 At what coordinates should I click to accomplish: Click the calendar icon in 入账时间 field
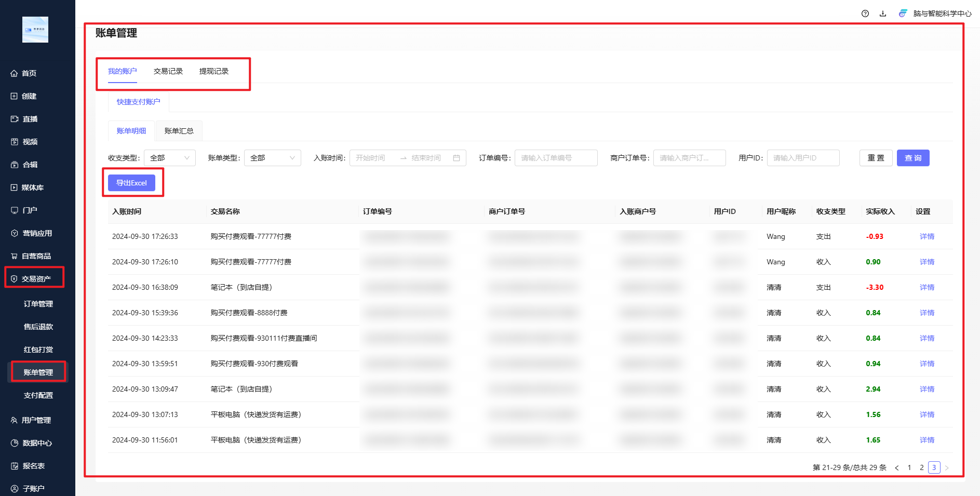pos(457,158)
